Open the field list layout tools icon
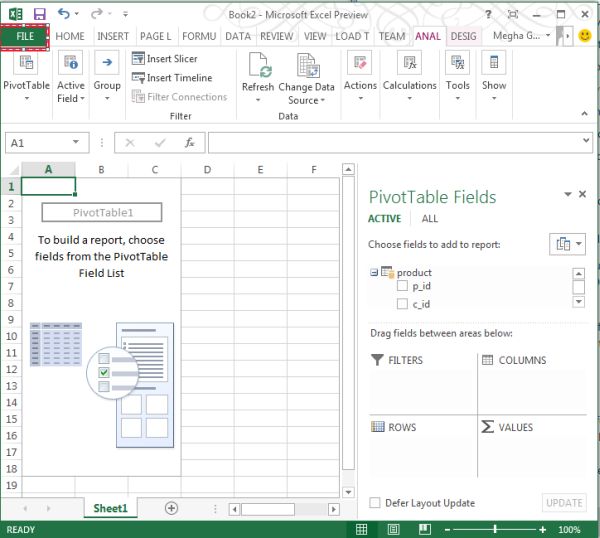The width and height of the screenshot is (600, 538). point(567,244)
